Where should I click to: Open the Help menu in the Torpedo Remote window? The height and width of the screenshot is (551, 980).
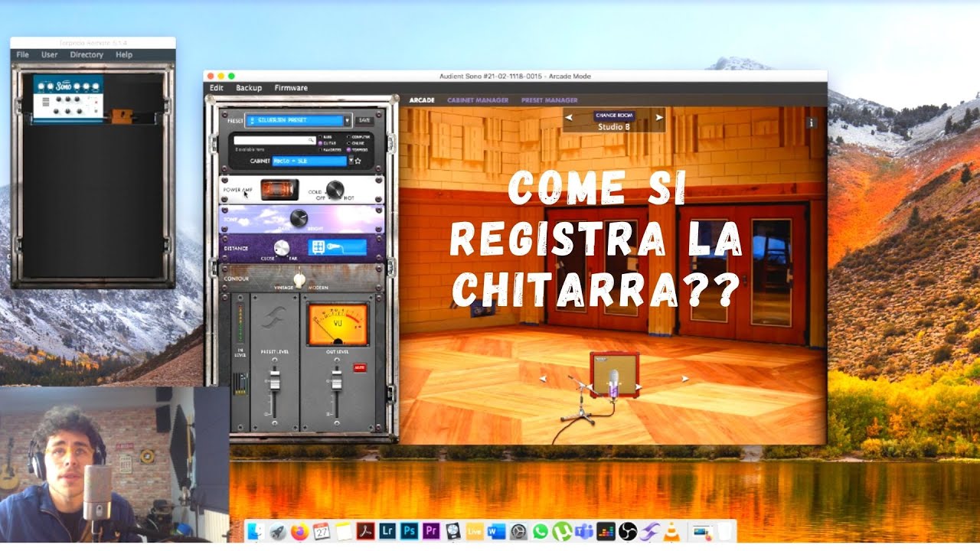[124, 55]
